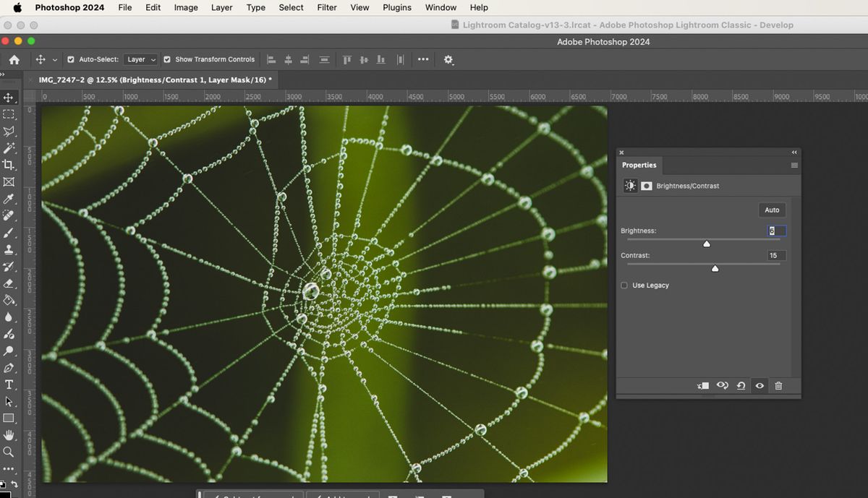Open the Filter menu
The height and width of the screenshot is (498, 868).
pyautogui.click(x=327, y=8)
